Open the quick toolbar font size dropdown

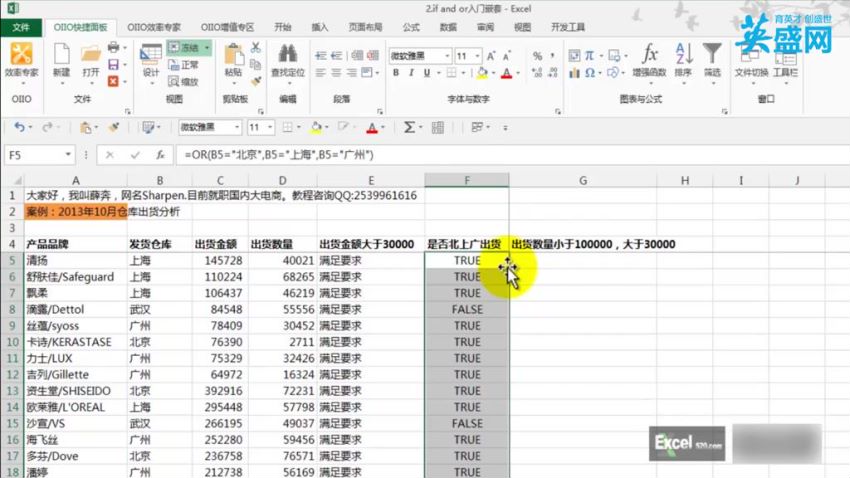pyautogui.click(x=269, y=127)
